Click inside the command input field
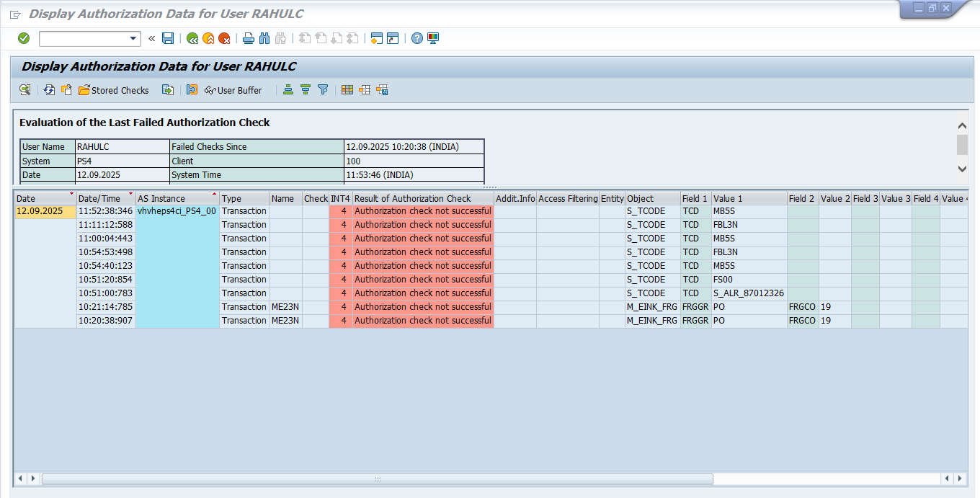980x498 pixels. (x=84, y=39)
